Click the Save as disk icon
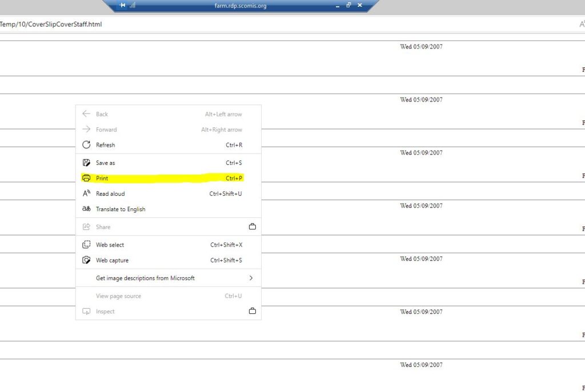585x392 pixels. click(x=86, y=163)
